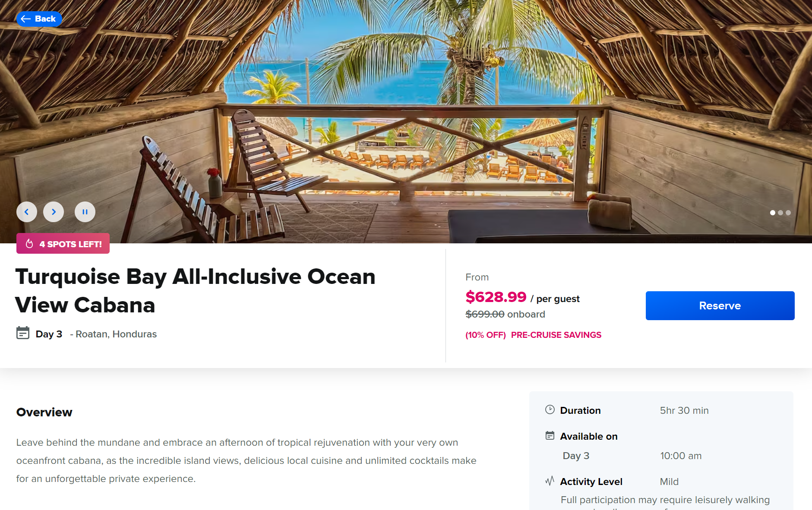The image size is (812, 510).
Task: Expand the Activity Level details
Action: (591, 482)
